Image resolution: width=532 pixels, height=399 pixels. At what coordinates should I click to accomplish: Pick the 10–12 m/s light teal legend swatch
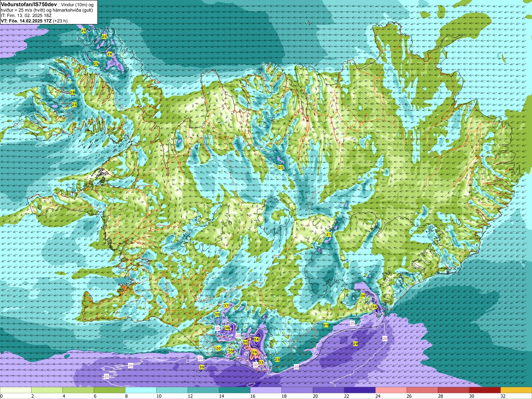coord(172,390)
